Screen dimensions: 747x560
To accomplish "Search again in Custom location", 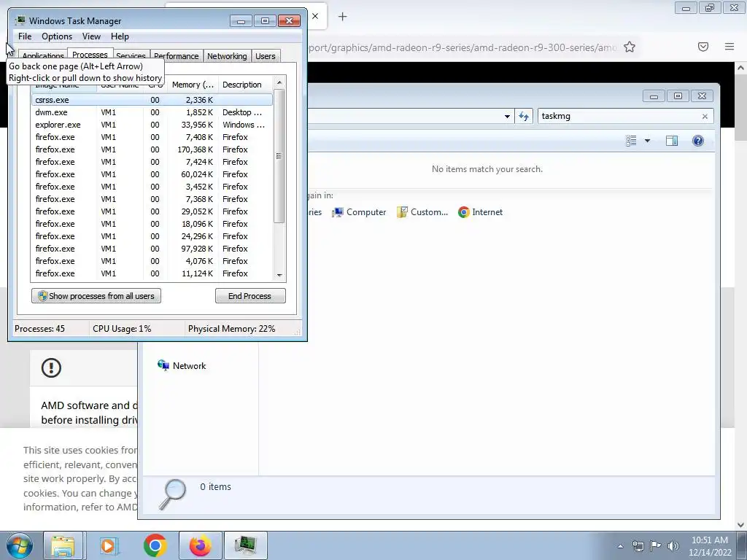I will click(x=422, y=212).
